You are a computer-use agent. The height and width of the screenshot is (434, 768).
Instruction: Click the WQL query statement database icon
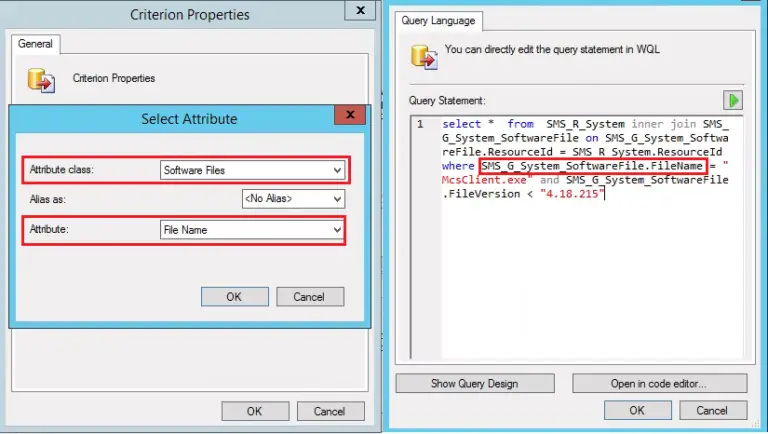(x=420, y=54)
